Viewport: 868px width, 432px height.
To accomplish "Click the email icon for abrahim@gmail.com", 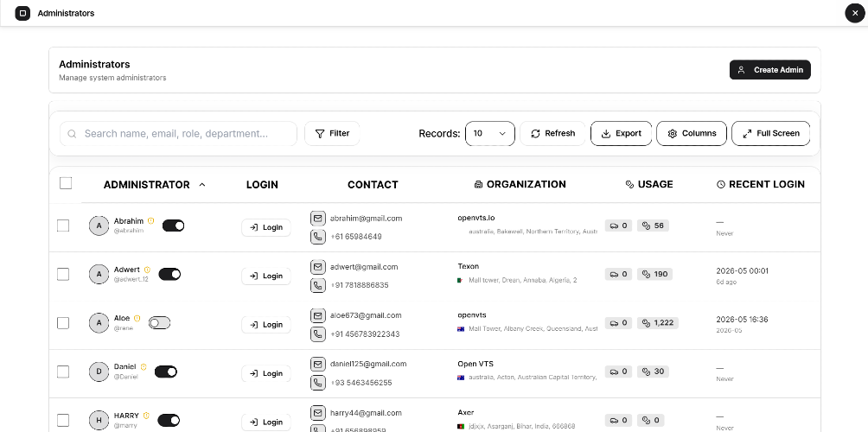I will 318,219.
